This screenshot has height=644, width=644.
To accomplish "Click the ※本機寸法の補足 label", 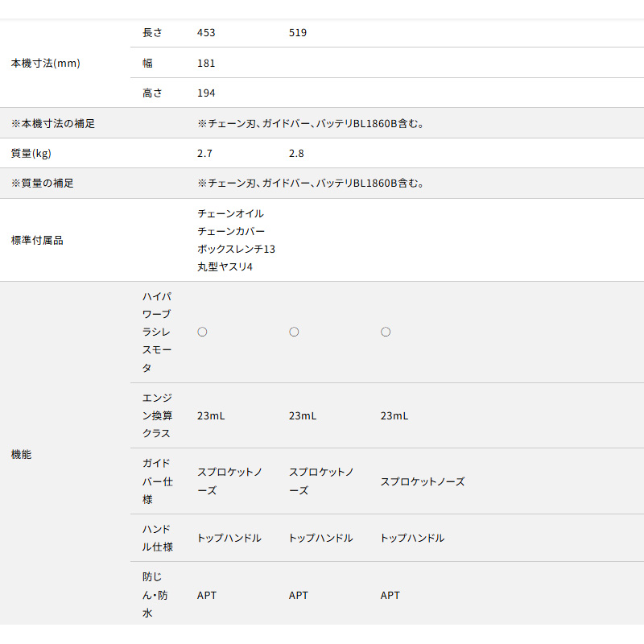I will pyautogui.click(x=53, y=123).
